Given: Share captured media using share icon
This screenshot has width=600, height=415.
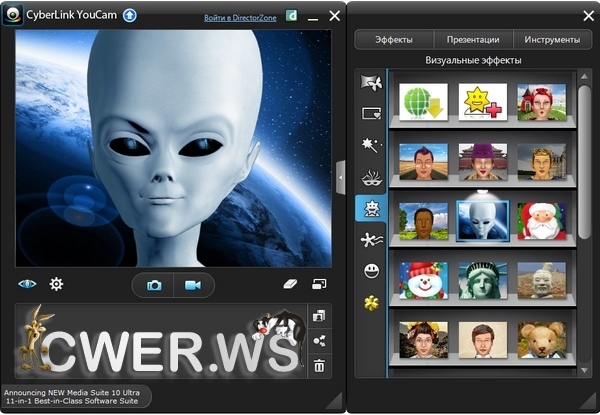Looking at the screenshot, I should pos(319,341).
